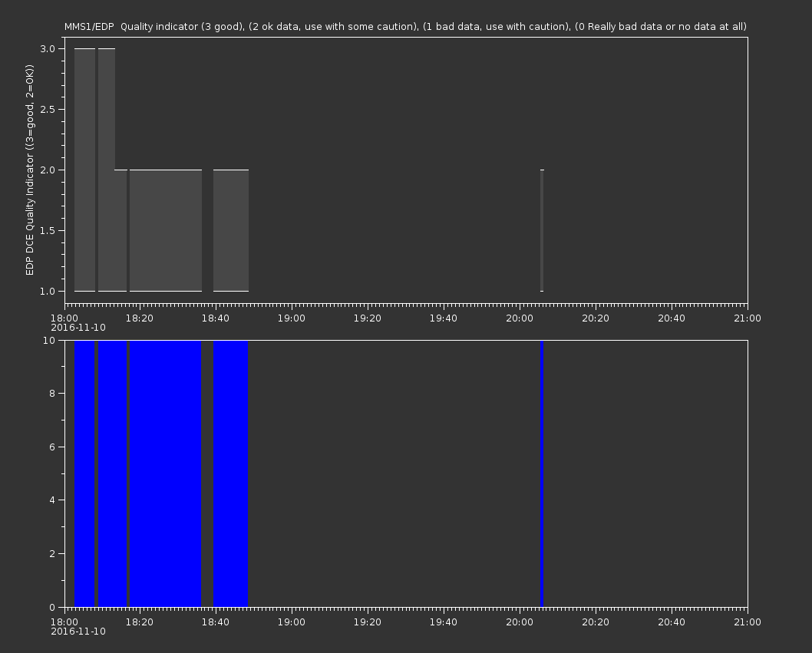Select widest gray quality bar at level 2.0
Screen dimensions: 812x653
166,230
